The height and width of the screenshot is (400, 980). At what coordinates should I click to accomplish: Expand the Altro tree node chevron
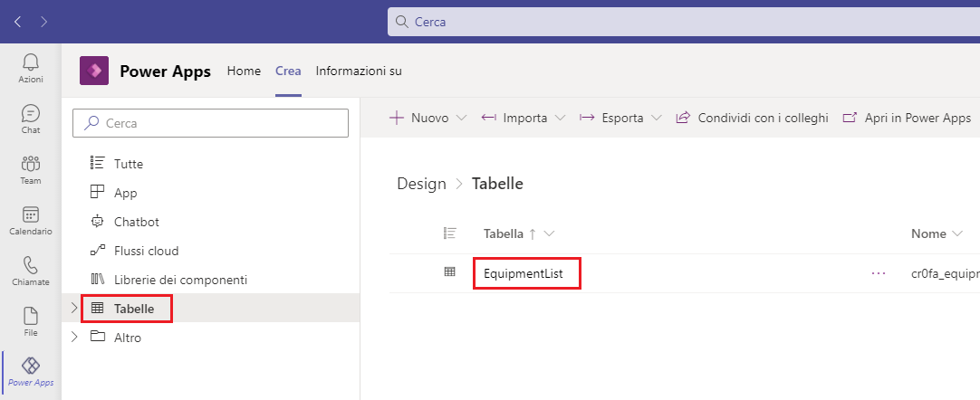pos(73,337)
